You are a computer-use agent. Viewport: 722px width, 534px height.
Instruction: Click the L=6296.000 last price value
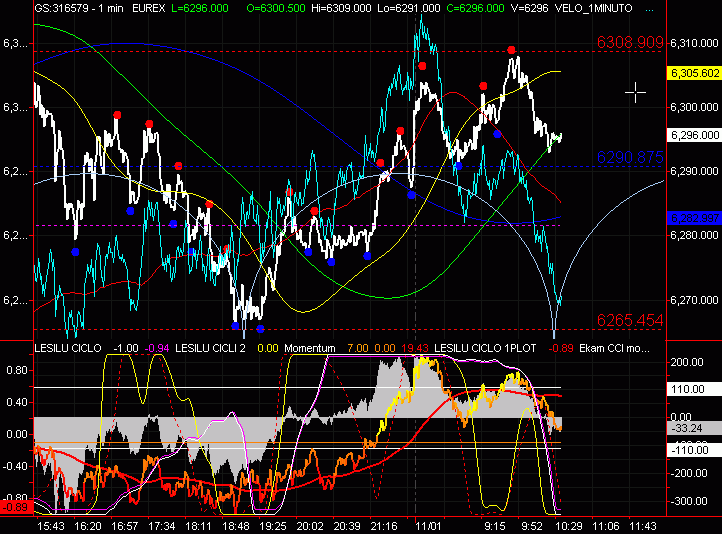pyautogui.click(x=199, y=8)
